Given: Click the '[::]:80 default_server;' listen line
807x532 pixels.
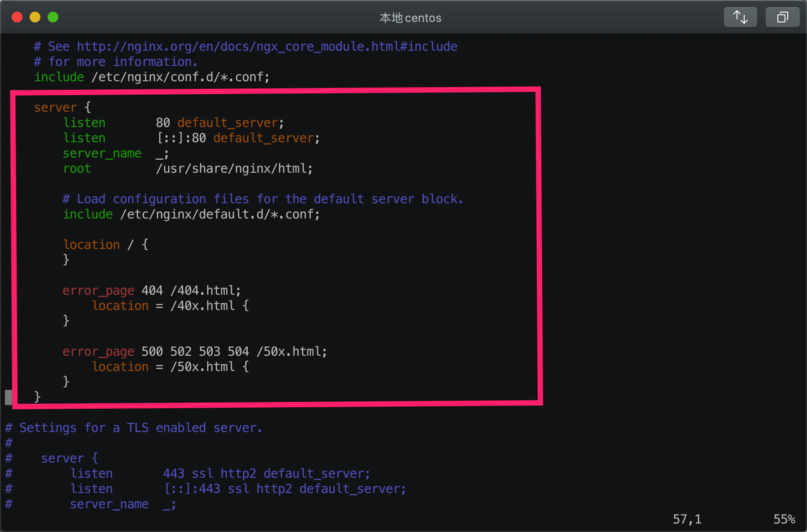Looking at the screenshot, I should 191,138.
